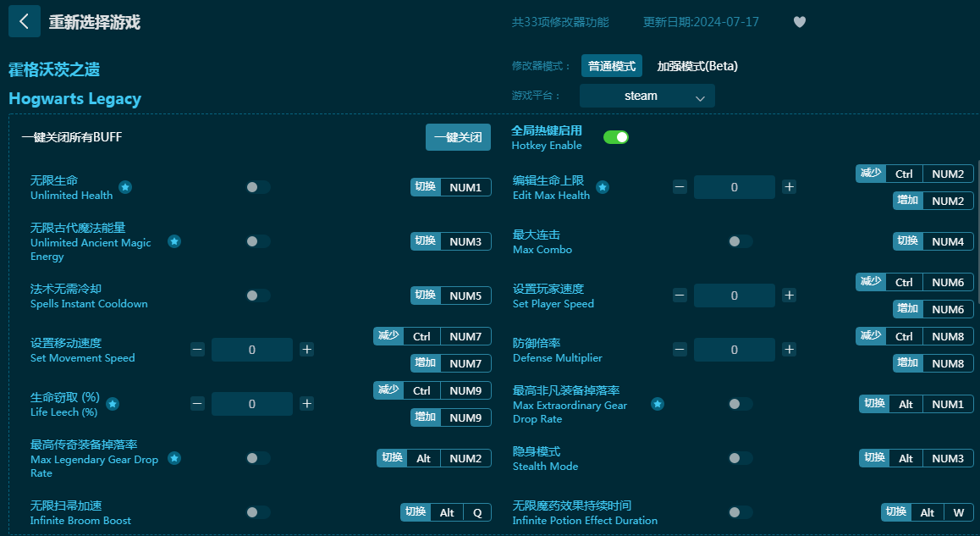Click the heart favorite icon
The width and height of the screenshot is (980, 536).
(x=800, y=22)
